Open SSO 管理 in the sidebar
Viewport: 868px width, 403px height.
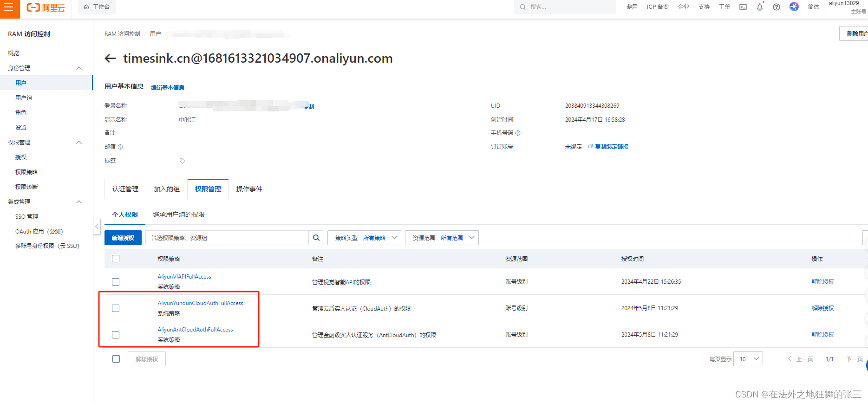[x=27, y=217]
